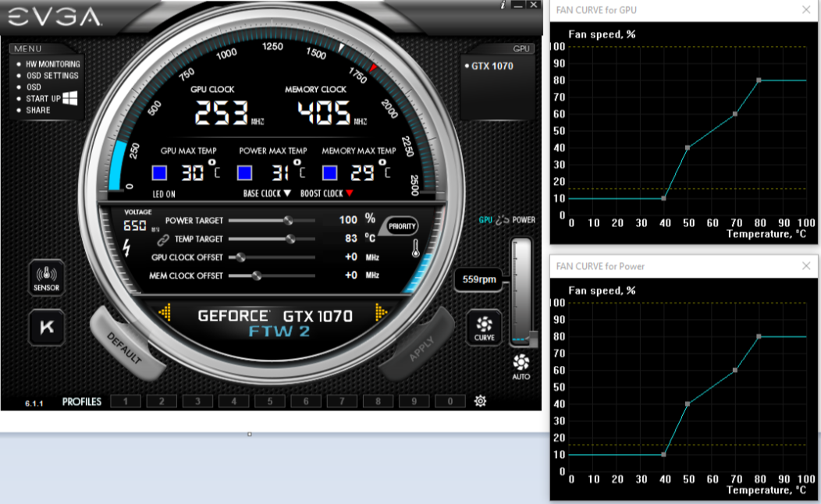Select START UP menu entry
The image size is (821, 504).
tap(44, 98)
